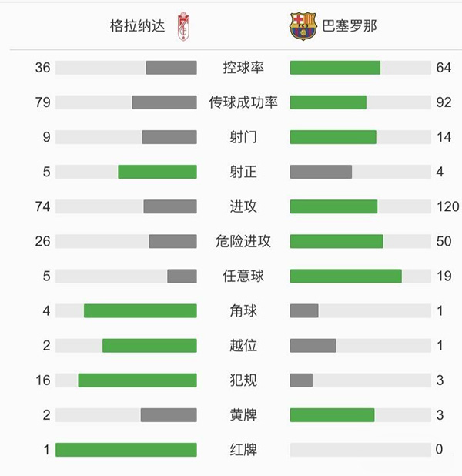The height and width of the screenshot is (476, 462).
Task: Click the 危险进攻 stat label
Action: pos(243,241)
